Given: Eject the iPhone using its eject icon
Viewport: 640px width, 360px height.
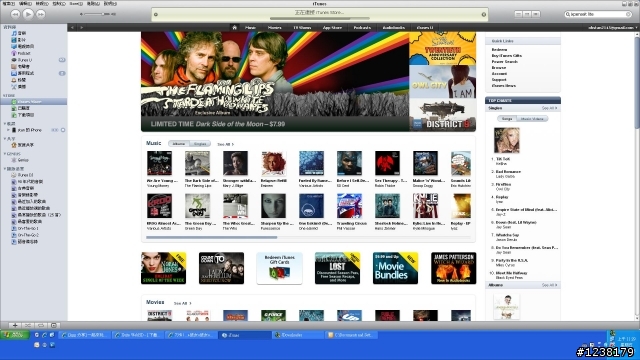Looking at the screenshot, I should click(63, 130).
